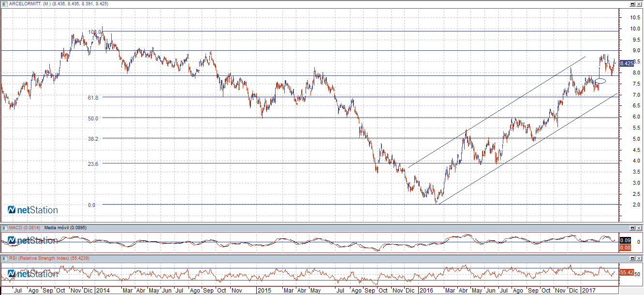Maximize the RSI indicator panel

[x=632, y=259]
